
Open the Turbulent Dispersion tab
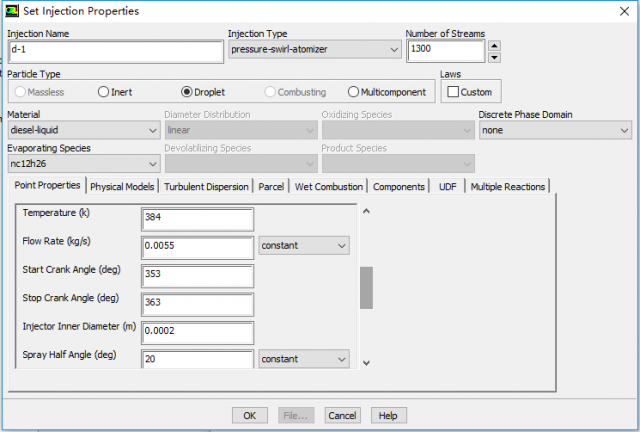207,186
